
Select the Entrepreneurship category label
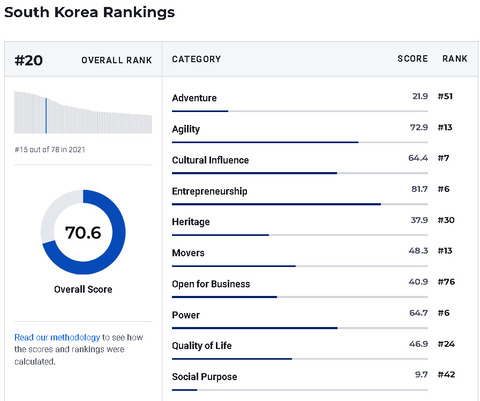[x=210, y=191]
